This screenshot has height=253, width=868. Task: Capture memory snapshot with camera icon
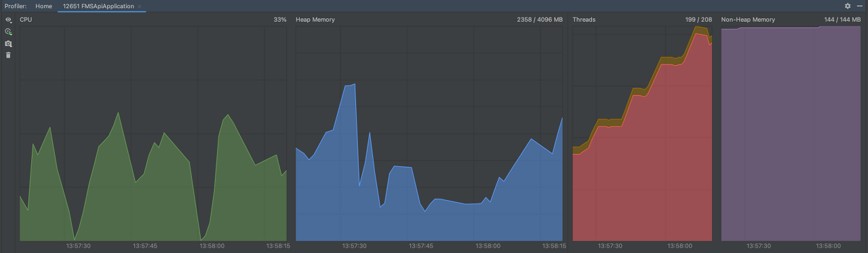pyautogui.click(x=9, y=43)
